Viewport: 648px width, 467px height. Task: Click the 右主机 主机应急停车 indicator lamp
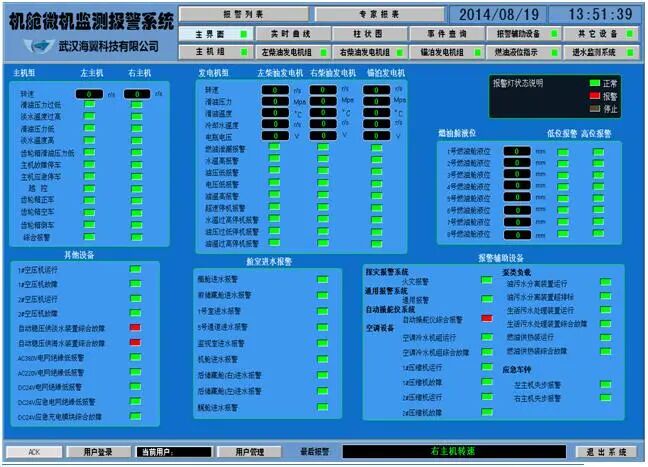(137, 176)
